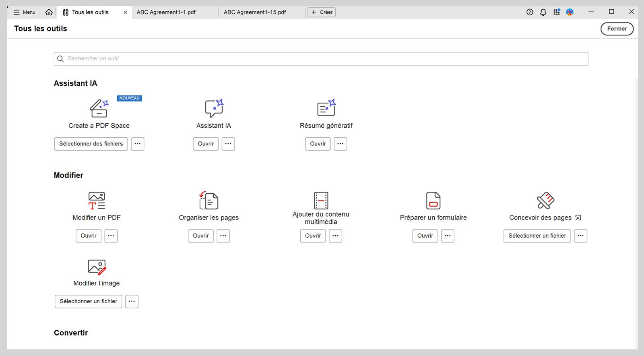Click the Modifier un PDF label

tap(97, 217)
